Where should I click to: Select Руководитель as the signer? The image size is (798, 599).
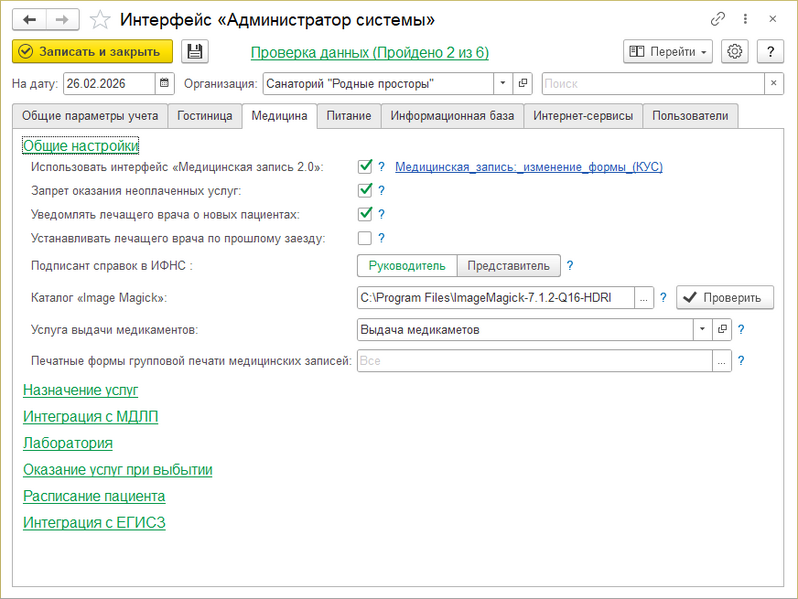407,266
